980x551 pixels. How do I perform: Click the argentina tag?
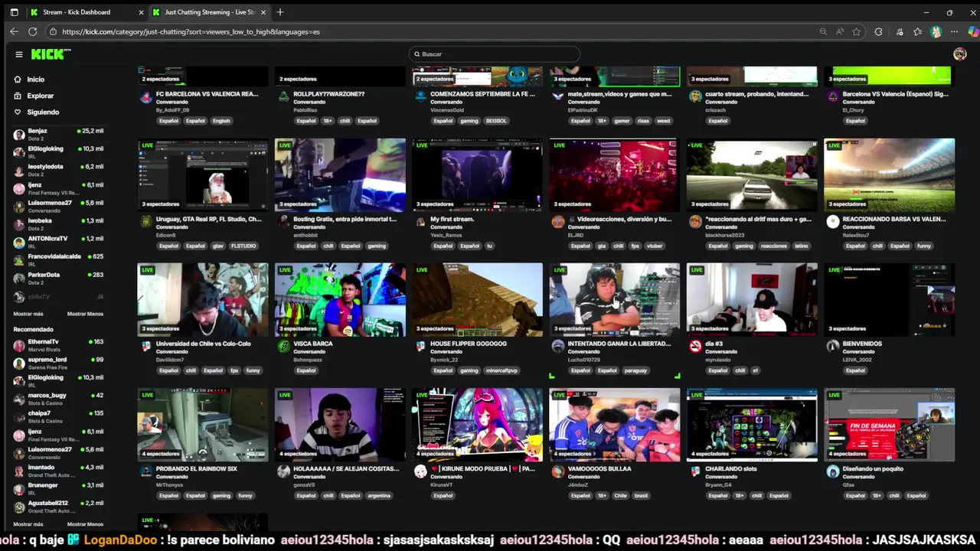[x=379, y=495]
